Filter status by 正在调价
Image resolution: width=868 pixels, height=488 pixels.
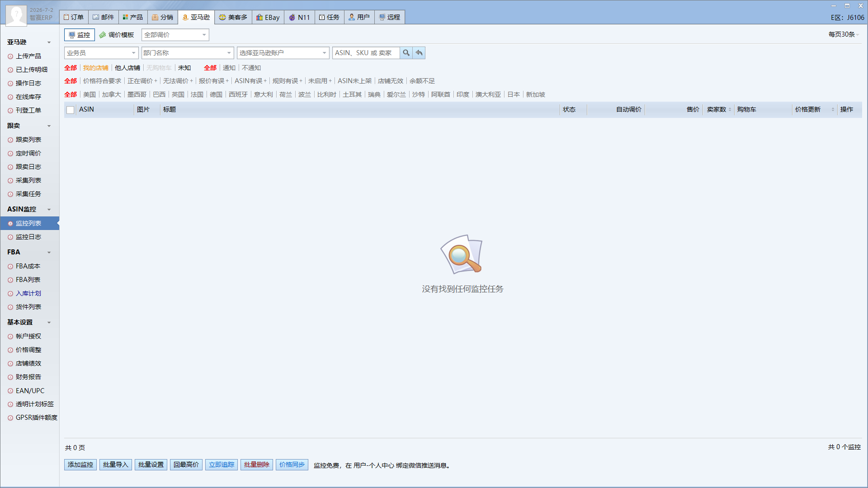140,81
